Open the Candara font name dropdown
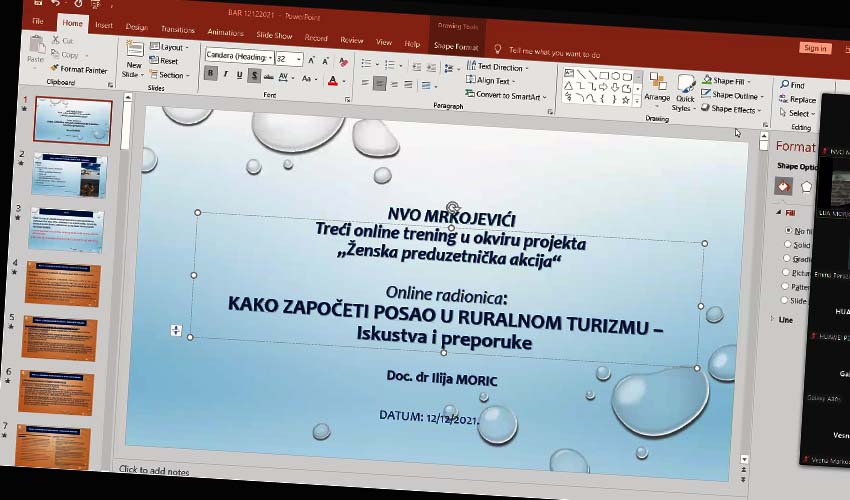 tap(270, 57)
